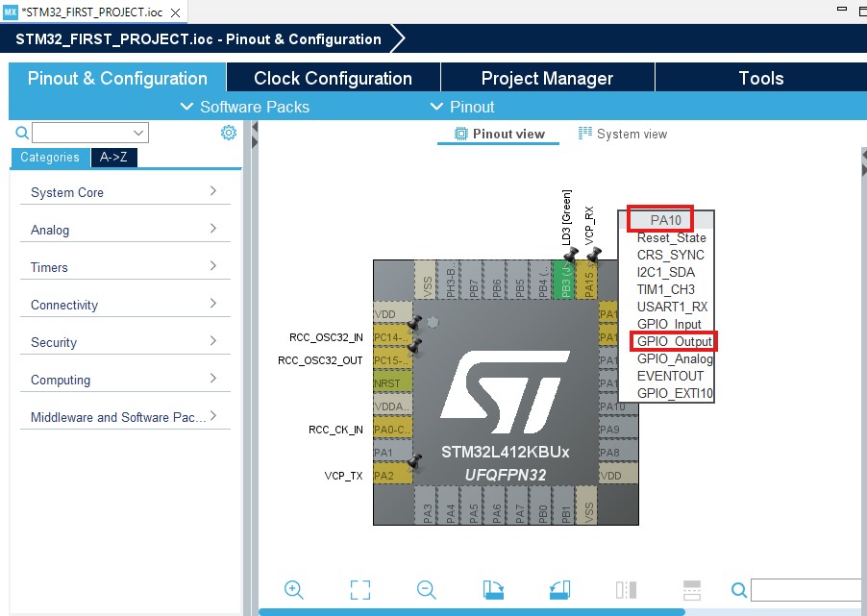Open the Project Manager tab
The width and height of the screenshot is (867, 616).
point(546,78)
